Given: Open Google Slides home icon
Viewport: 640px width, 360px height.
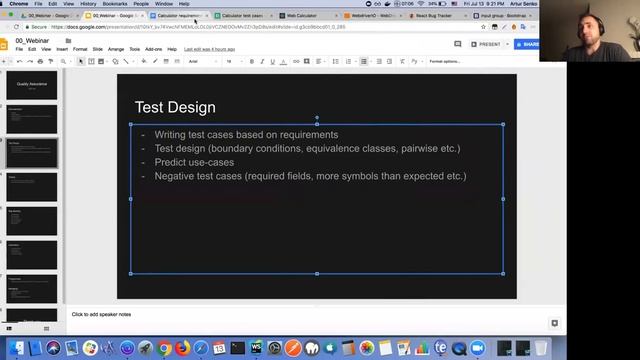Looking at the screenshot, I should point(4,44).
